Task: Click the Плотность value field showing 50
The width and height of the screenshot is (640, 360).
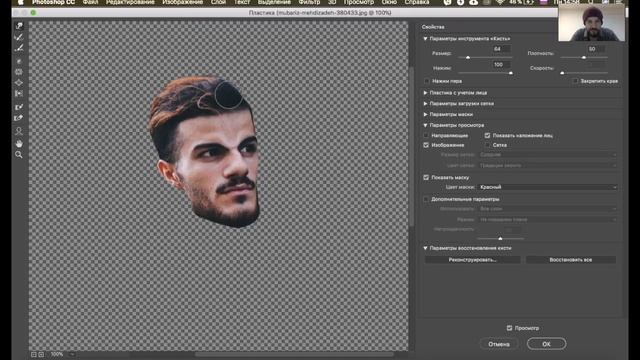Action: (x=596, y=49)
